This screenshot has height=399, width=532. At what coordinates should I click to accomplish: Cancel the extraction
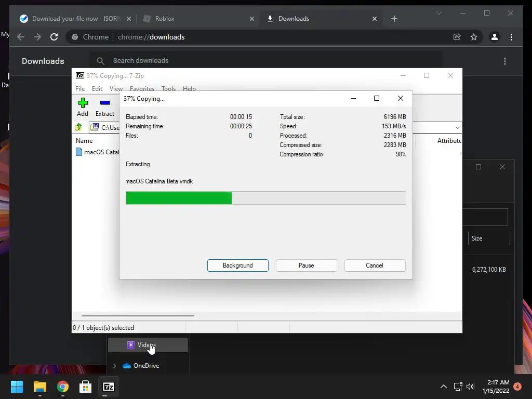(375, 265)
